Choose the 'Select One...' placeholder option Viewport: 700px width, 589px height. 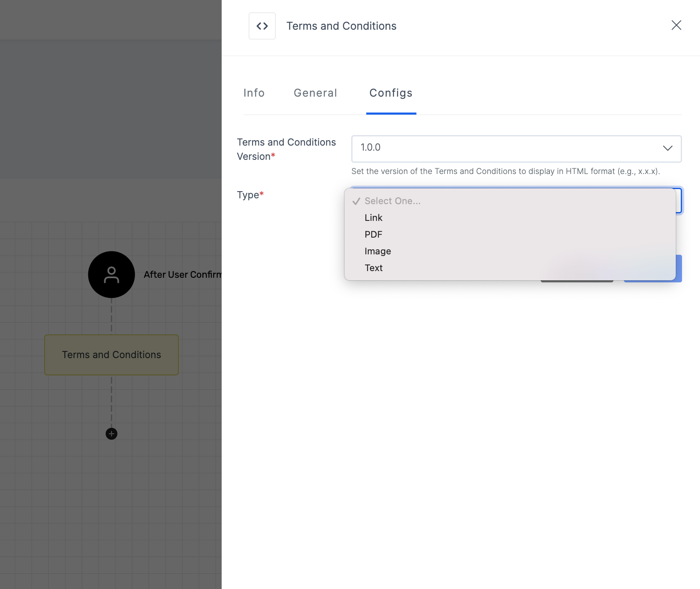[510, 201]
